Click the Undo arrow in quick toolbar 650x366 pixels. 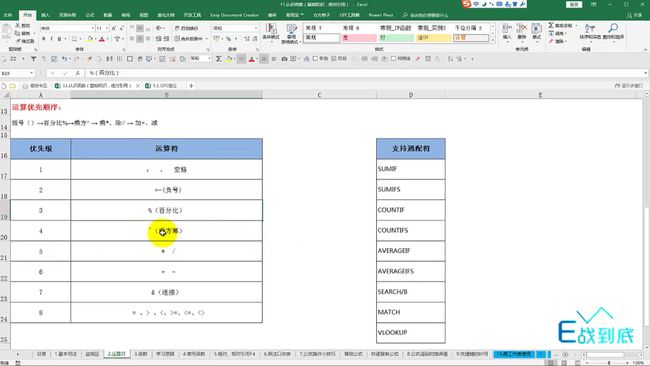click(x=64, y=59)
